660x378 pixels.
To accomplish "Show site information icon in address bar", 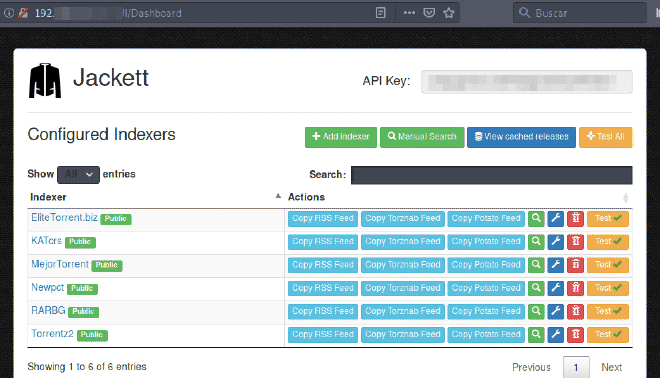I will pyautogui.click(x=8, y=13).
